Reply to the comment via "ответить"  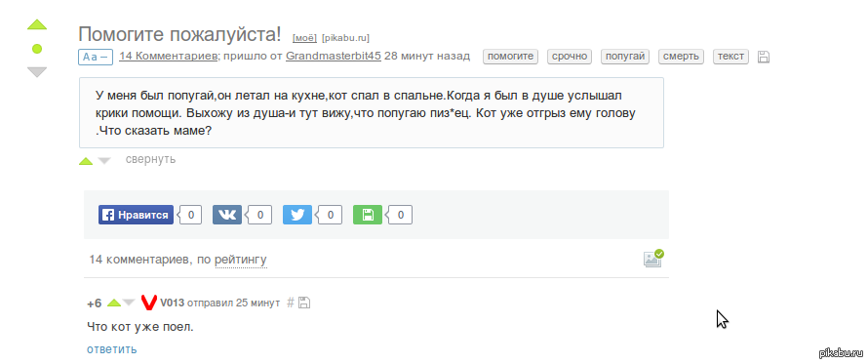point(112,349)
